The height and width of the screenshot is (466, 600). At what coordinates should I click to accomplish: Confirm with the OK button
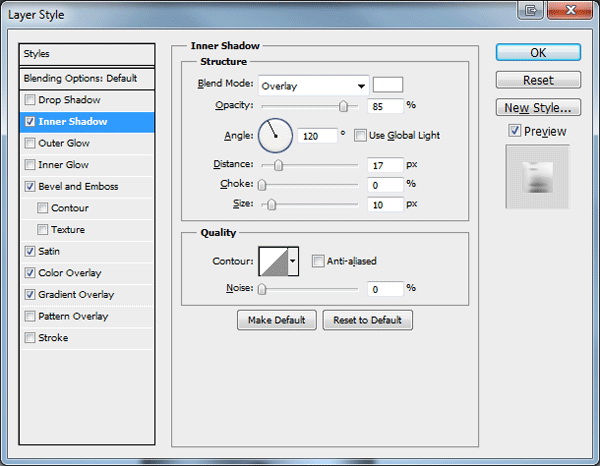(538, 52)
